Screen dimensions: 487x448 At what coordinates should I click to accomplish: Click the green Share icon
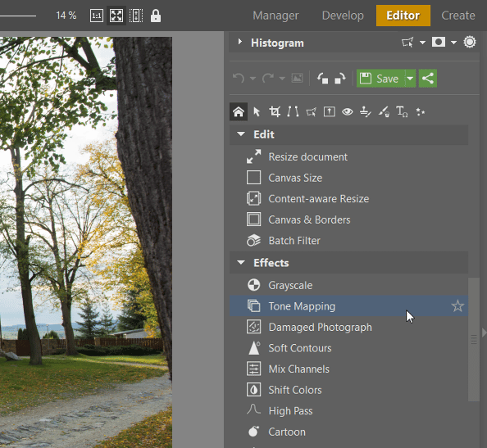(x=428, y=78)
